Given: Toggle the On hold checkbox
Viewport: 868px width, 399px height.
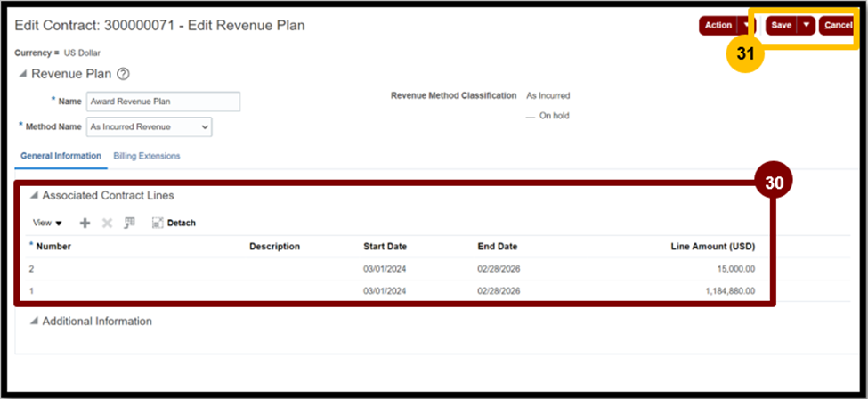Looking at the screenshot, I should 531,117.
